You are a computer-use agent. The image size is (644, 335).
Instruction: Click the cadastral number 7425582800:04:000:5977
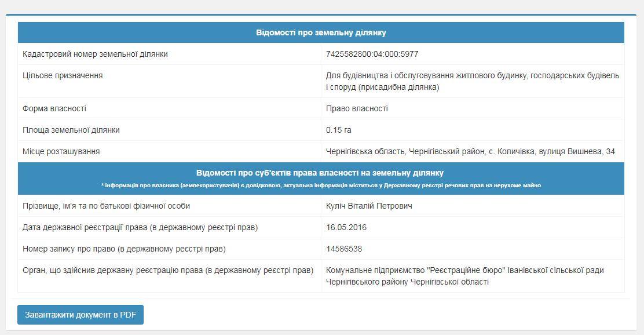[372, 54]
